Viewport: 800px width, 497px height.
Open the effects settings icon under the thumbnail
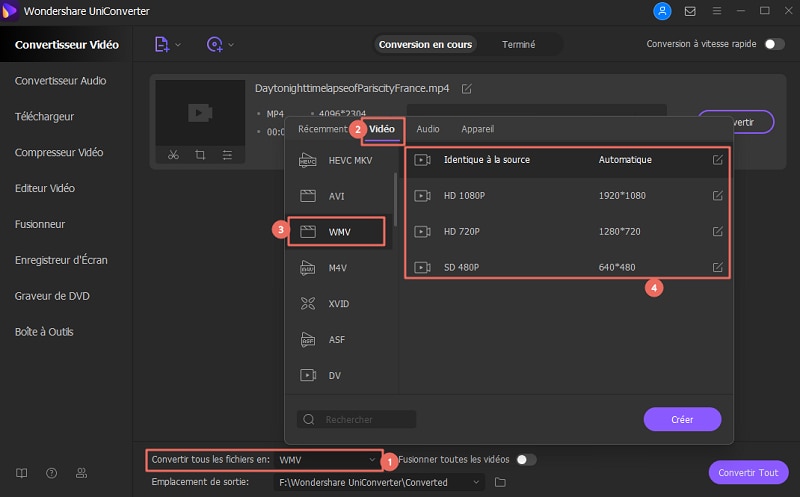click(x=227, y=155)
